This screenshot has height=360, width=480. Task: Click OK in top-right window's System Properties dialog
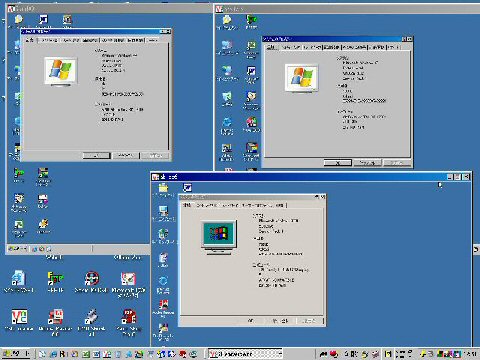pos(338,163)
